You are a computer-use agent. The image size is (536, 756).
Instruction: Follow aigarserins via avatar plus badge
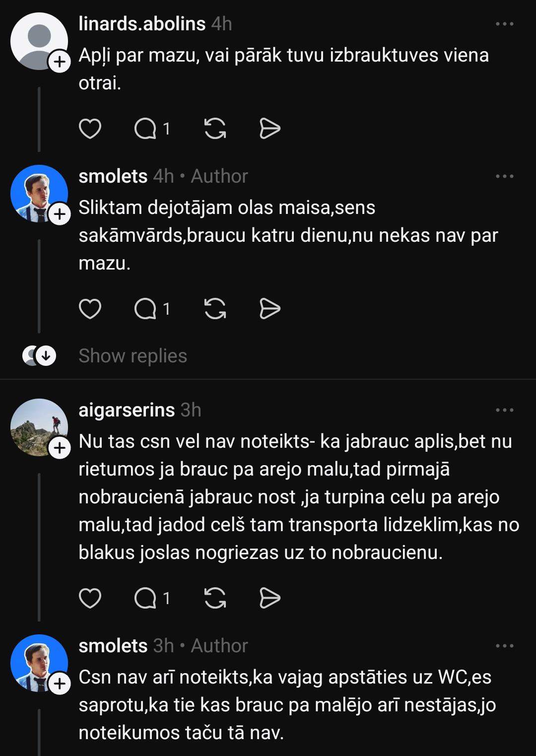(x=60, y=448)
